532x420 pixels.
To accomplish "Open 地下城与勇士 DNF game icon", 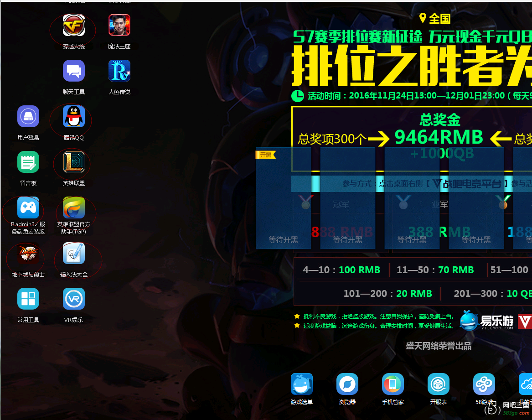I will (x=28, y=253).
